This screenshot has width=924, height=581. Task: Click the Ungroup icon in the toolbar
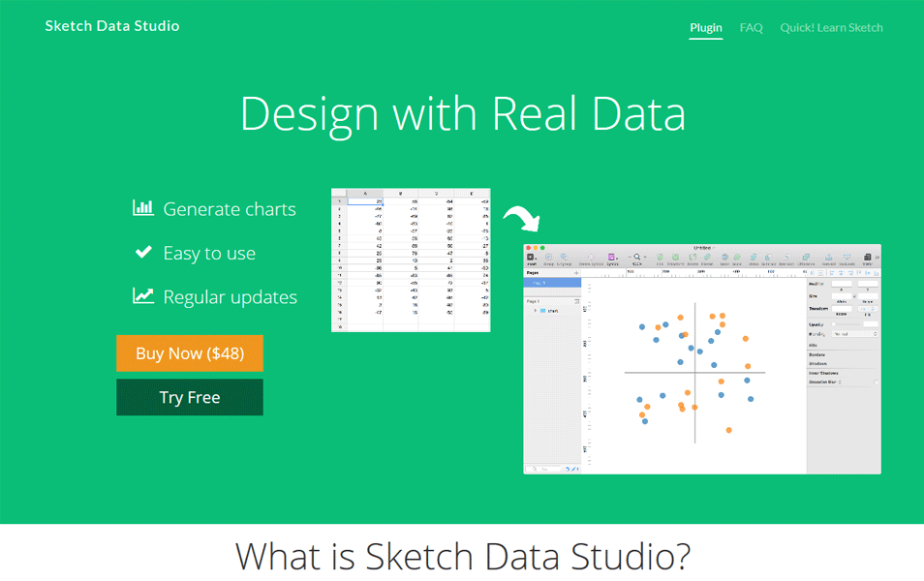coord(564,258)
